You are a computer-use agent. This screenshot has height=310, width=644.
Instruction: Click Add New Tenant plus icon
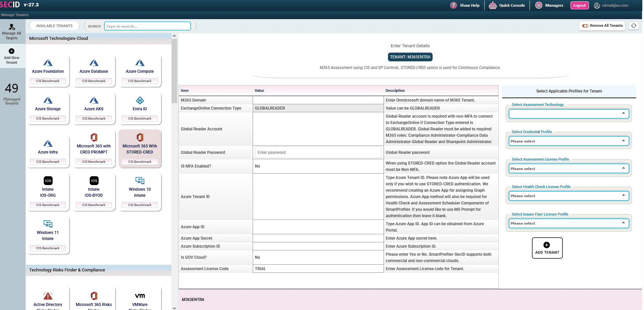11,51
